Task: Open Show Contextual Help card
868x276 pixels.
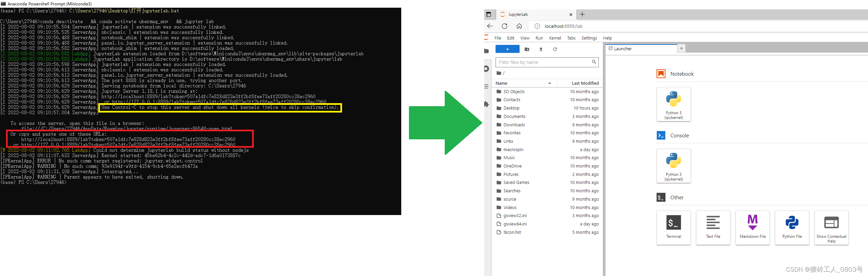Action: (831, 228)
